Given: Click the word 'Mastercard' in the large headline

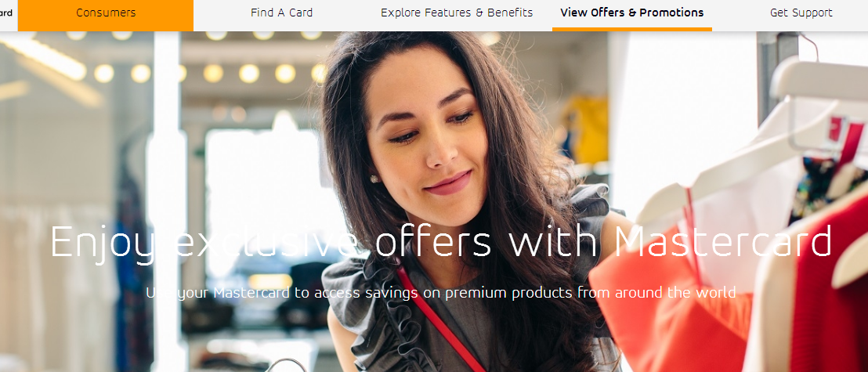Looking at the screenshot, I should [723, 240].
